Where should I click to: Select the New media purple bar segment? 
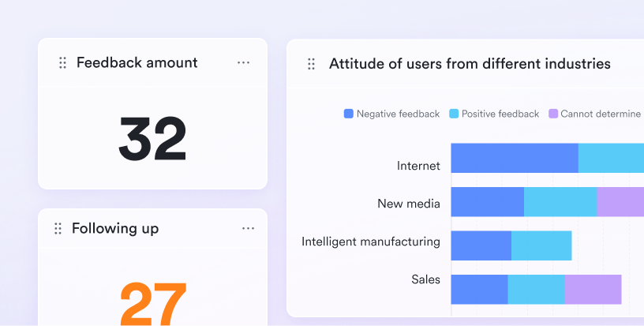620,202
